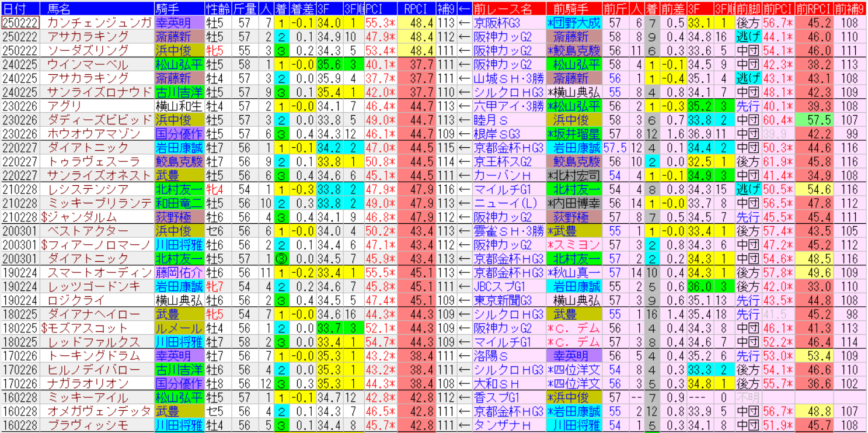
Task: Click the 前騎手 column header
Action: point(573,8)
